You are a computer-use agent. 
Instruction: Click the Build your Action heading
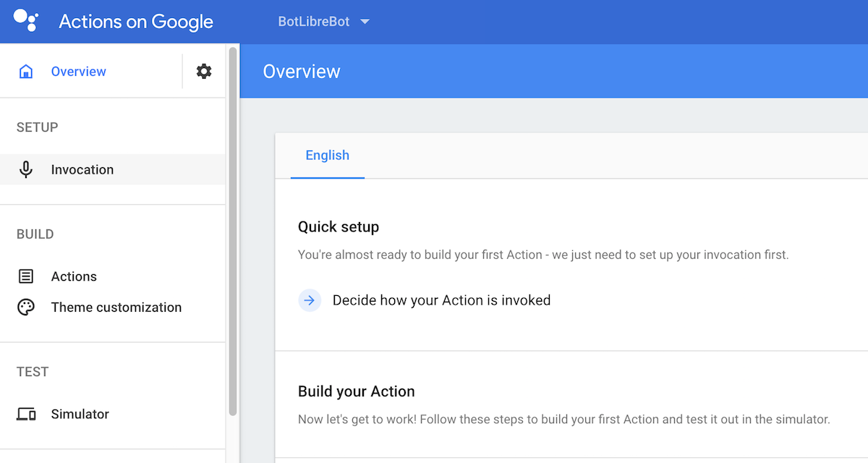(x=357, y=391)
